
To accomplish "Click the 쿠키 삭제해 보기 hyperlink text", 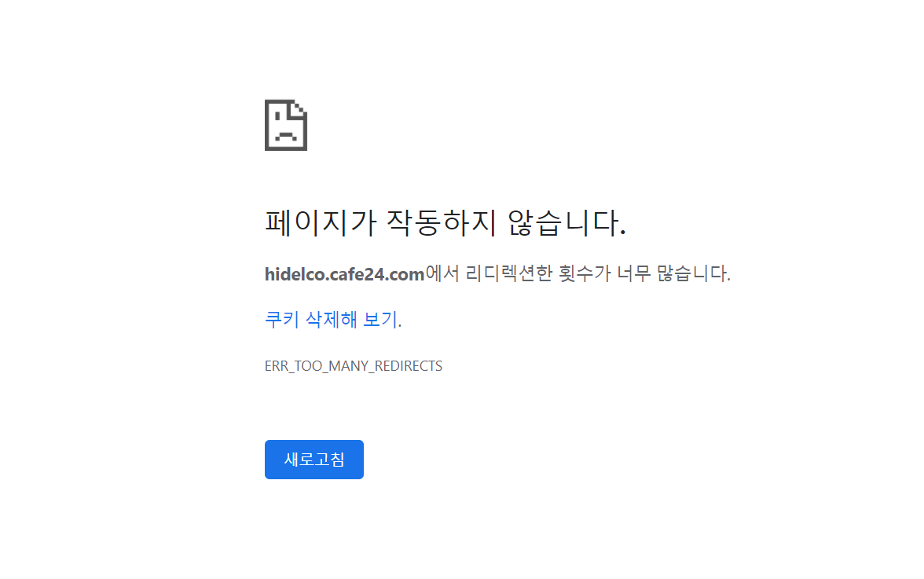I will coord(332,319).
